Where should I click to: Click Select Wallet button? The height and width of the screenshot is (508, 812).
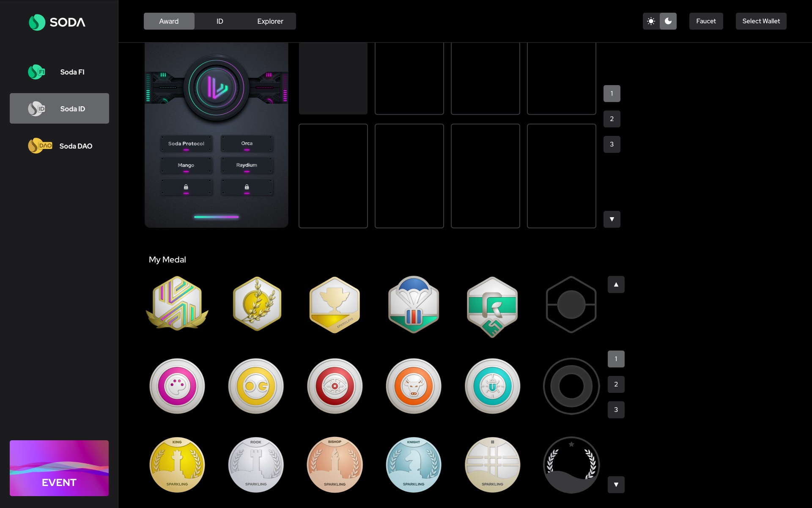761,21
